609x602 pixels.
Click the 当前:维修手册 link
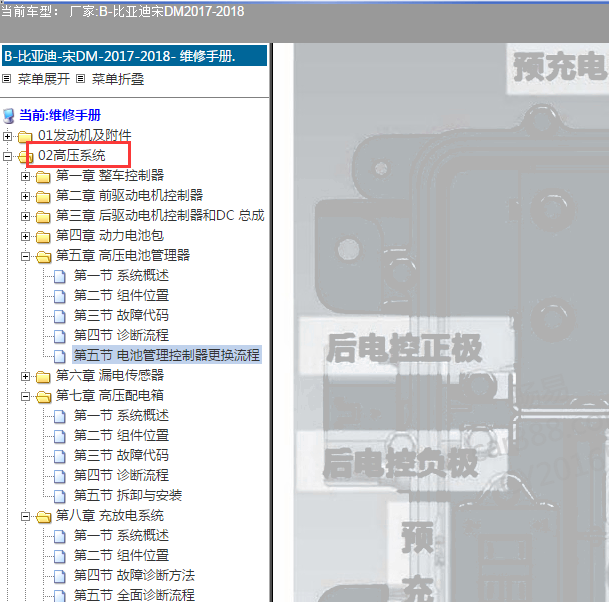(x=60, y=115)
